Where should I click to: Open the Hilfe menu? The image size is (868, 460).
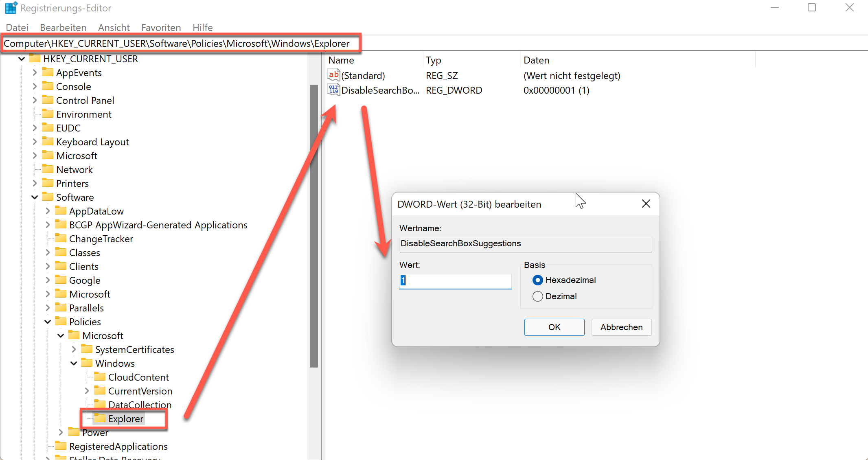click(x=202, y=27)
